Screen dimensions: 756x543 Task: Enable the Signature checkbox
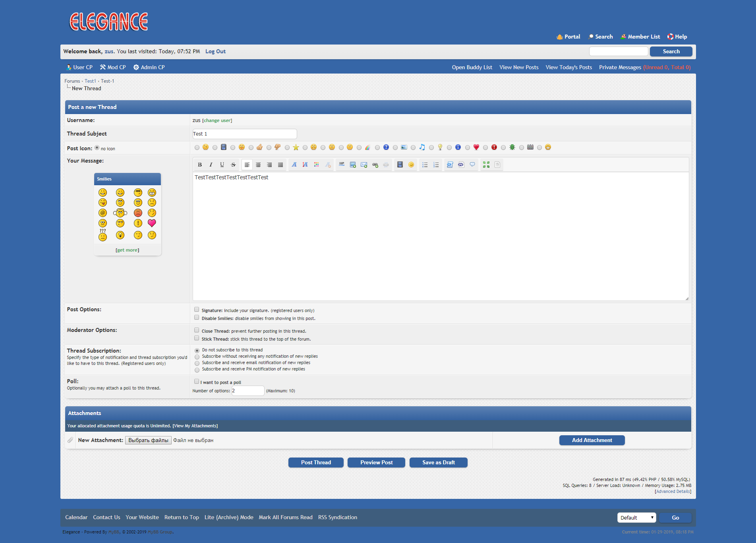tap(197, 310)
